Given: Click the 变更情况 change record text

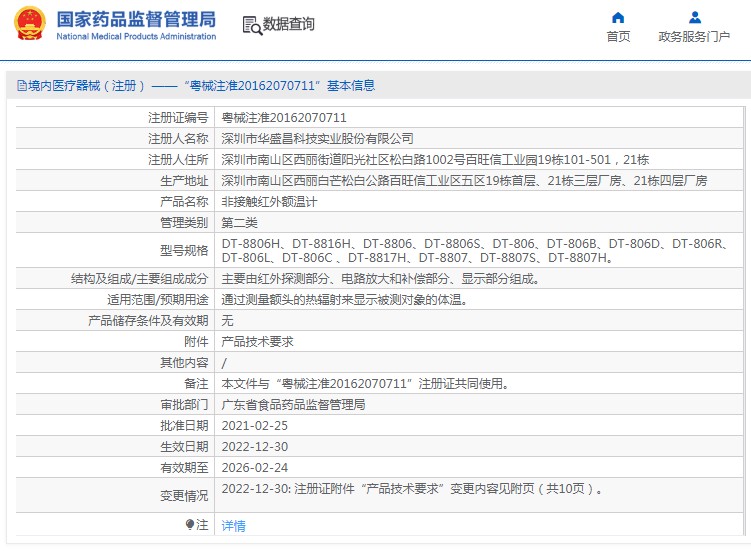Looking at the screenshot, I should (412, 489).
